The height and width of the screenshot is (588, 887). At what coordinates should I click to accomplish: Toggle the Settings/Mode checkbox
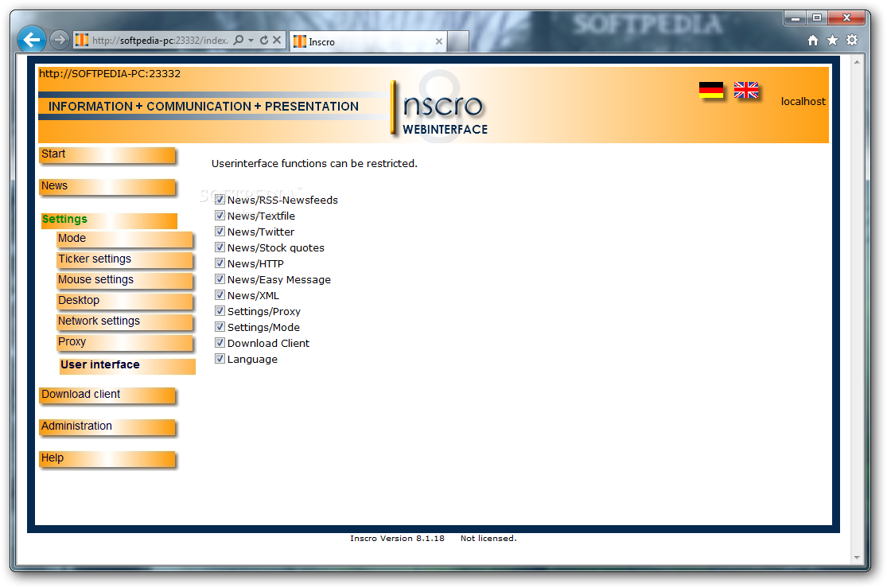[x=220, y=326]
